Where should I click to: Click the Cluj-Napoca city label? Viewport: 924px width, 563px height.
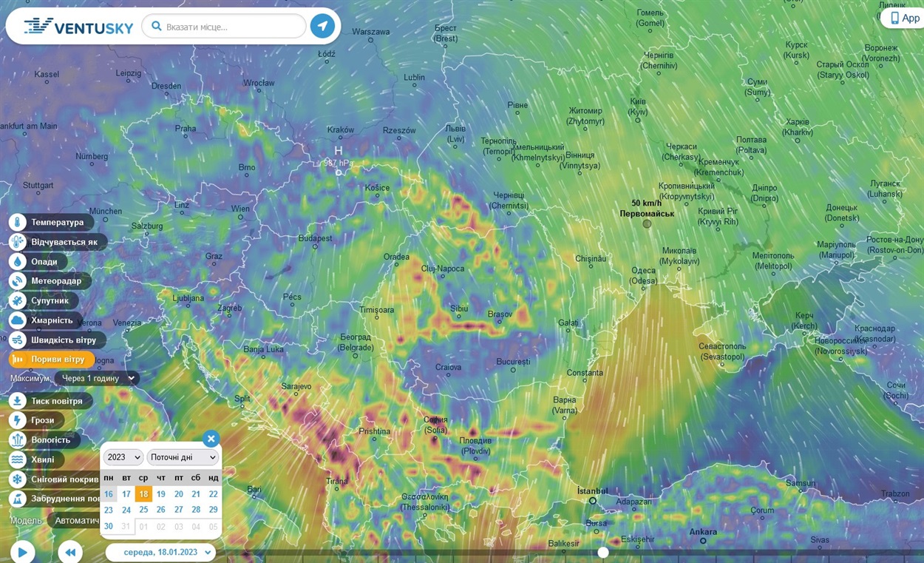point(443,269)
